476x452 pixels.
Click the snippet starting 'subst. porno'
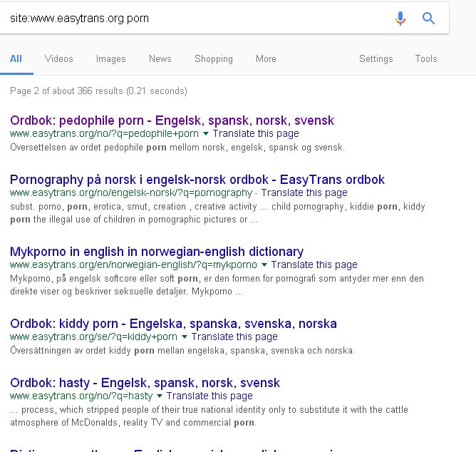coord(217,213)
